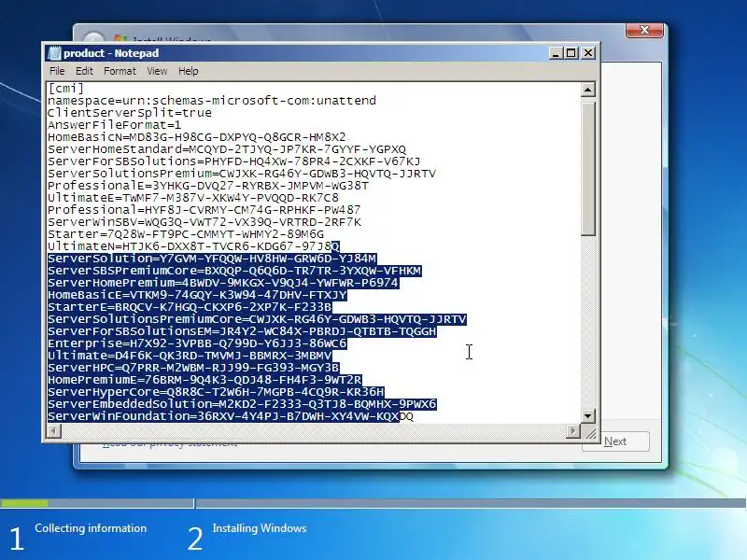The height and width of the screenshot is (560, 747).
Task: Open the Help menu in Notepad
Action: (189, 71)
